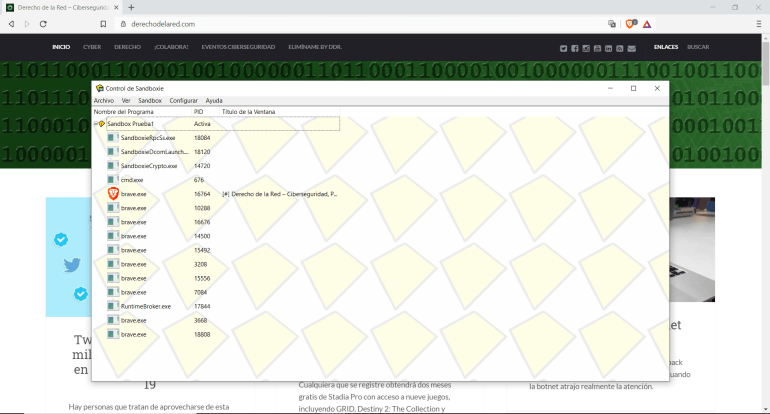Click the Brave icon of process 16764
Screen dimensions: 770x414
[113, 193]
